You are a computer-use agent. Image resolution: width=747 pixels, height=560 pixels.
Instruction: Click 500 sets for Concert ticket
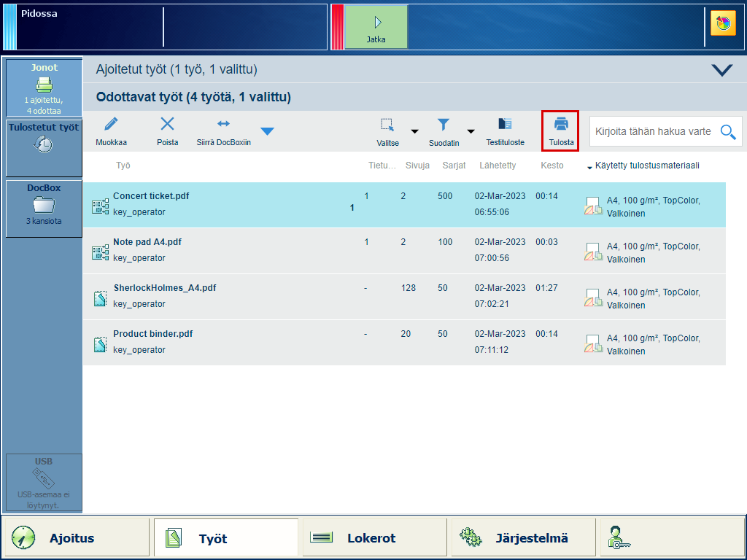point(445,195)
